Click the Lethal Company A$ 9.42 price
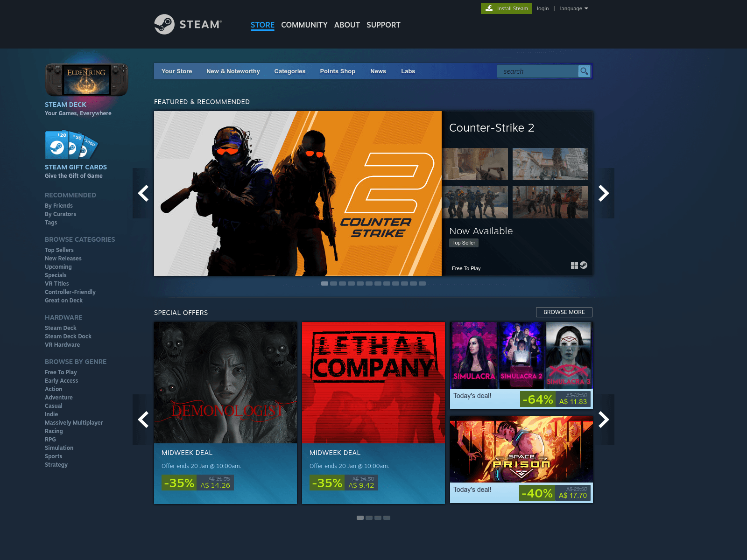 click(361, 485)
